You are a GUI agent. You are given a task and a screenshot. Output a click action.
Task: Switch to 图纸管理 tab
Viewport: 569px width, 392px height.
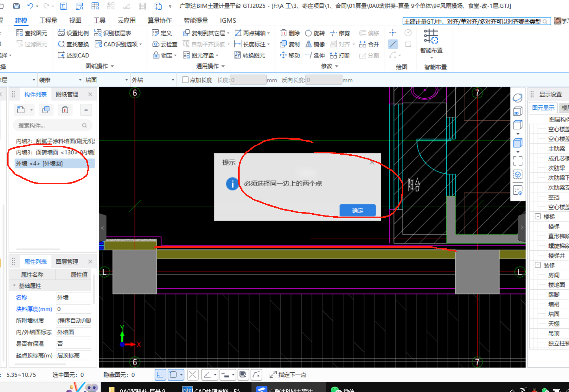coord(67,94)
